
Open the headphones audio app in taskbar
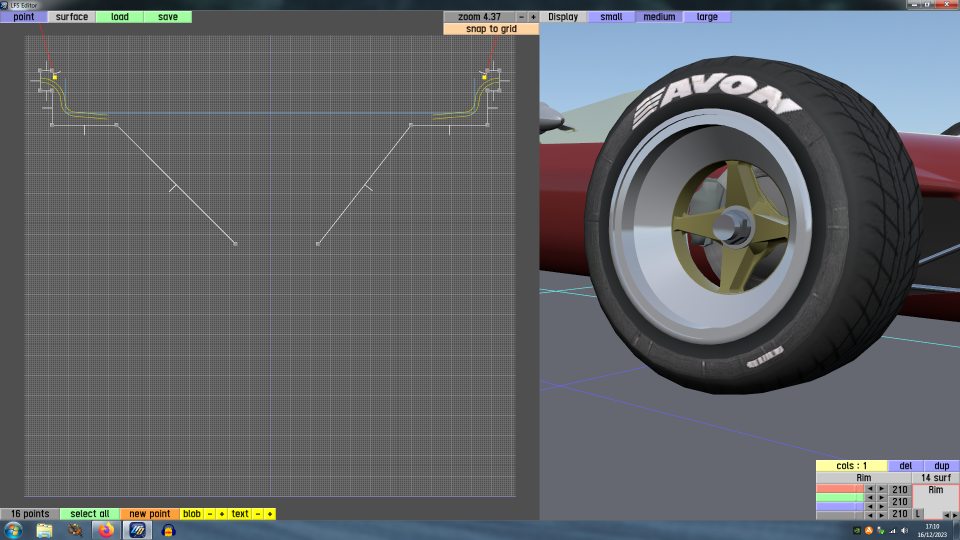tap(168, 530)
